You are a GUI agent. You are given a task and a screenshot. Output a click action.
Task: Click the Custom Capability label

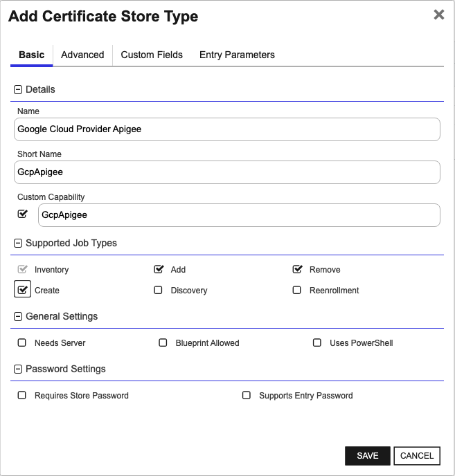pos(51,197)
